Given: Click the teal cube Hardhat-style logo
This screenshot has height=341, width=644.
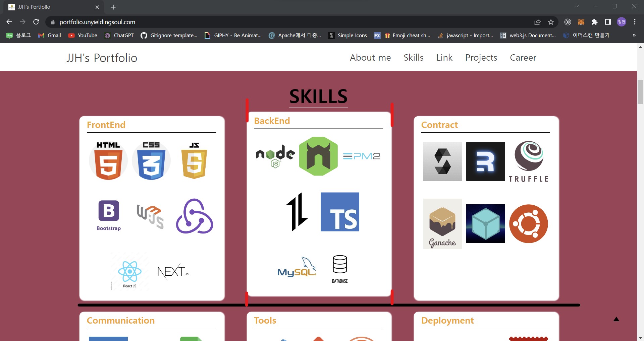Looking at the screenshot, I should coord(486,224).
